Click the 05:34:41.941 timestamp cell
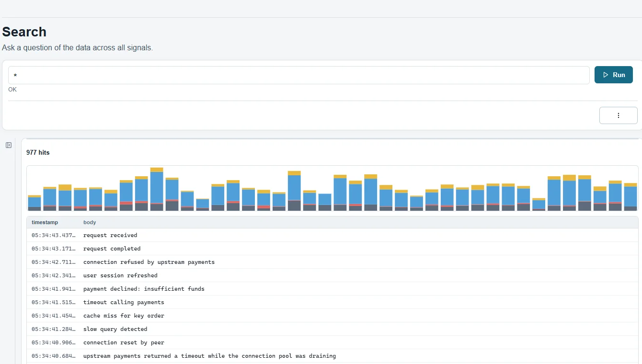The height and width of the screenshot is (364, 642). point(54,289)
